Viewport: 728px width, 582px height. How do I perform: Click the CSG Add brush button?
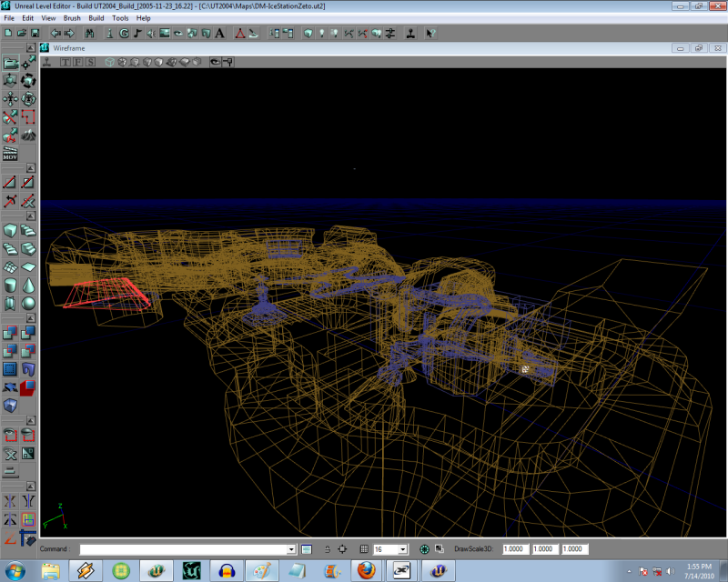[x=10, y=332]
